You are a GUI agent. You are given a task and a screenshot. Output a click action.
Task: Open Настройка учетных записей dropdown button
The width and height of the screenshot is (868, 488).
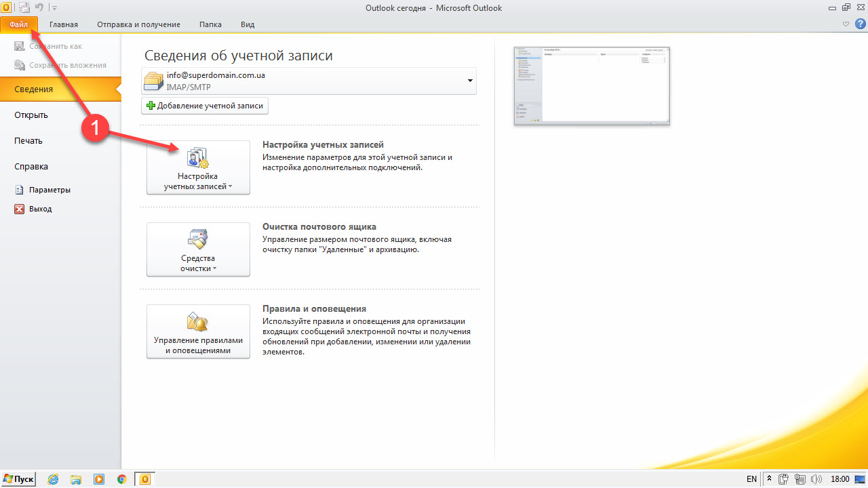198,167
